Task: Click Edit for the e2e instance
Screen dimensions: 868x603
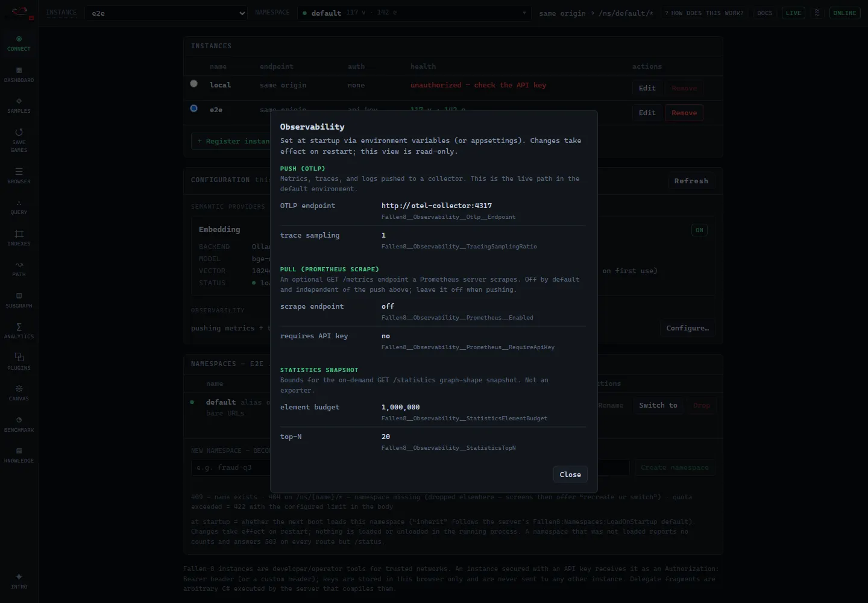Action: pyautogui.click(x=647, y=113)
